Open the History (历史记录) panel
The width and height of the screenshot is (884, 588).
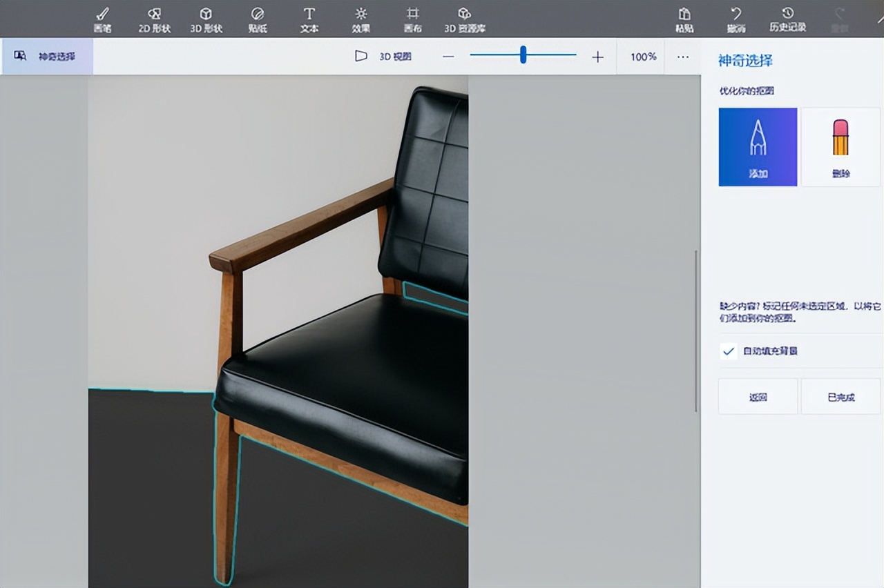[x=788, y=19]
